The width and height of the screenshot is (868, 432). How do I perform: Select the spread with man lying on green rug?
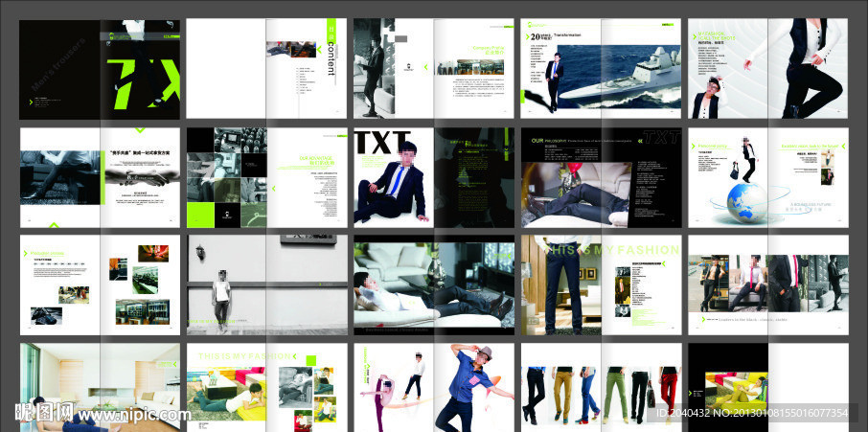(x=267, y=387)
